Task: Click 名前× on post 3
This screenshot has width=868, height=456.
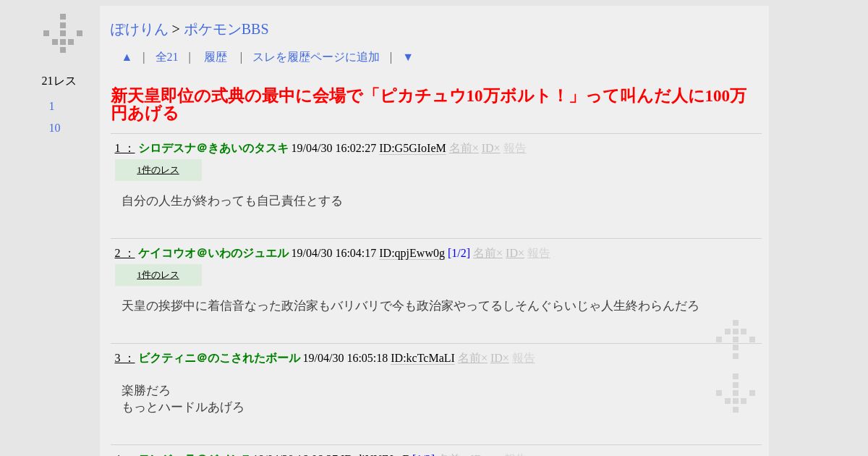Action: [472, 358]
